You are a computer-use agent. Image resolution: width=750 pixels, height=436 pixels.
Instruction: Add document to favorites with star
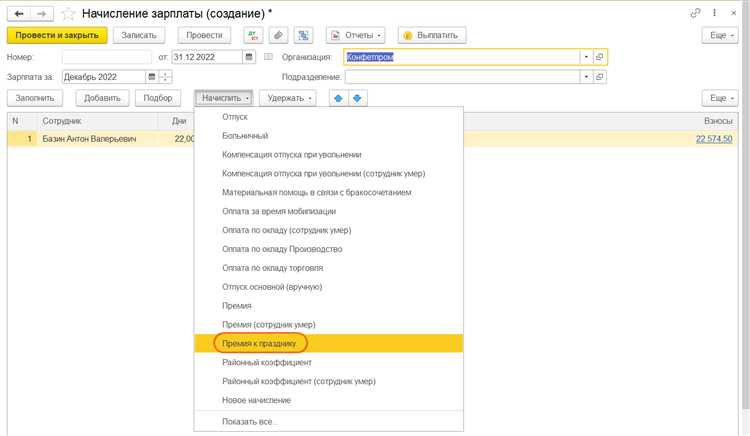68,14
